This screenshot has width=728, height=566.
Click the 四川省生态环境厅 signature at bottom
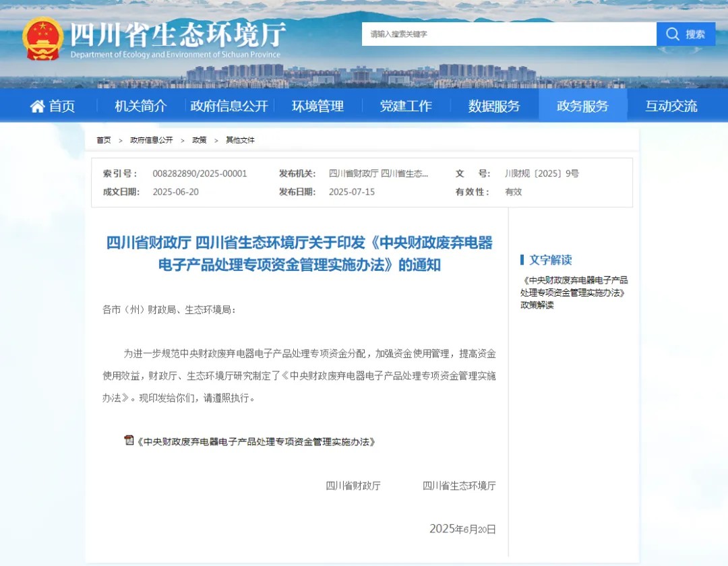459,486
